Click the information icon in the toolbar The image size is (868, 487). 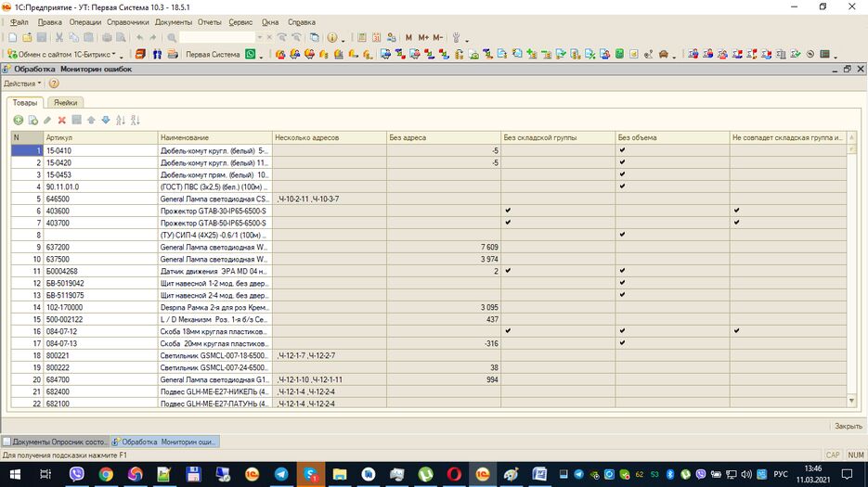(332, 38)
